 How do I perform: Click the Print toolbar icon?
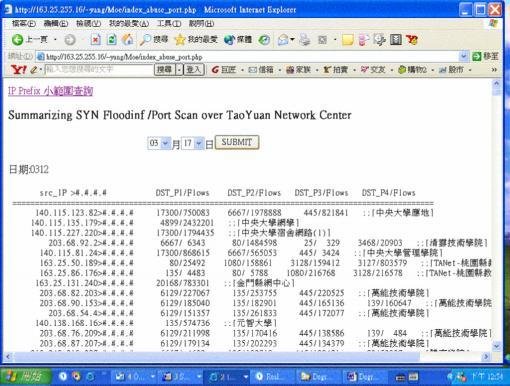(304, 40)
